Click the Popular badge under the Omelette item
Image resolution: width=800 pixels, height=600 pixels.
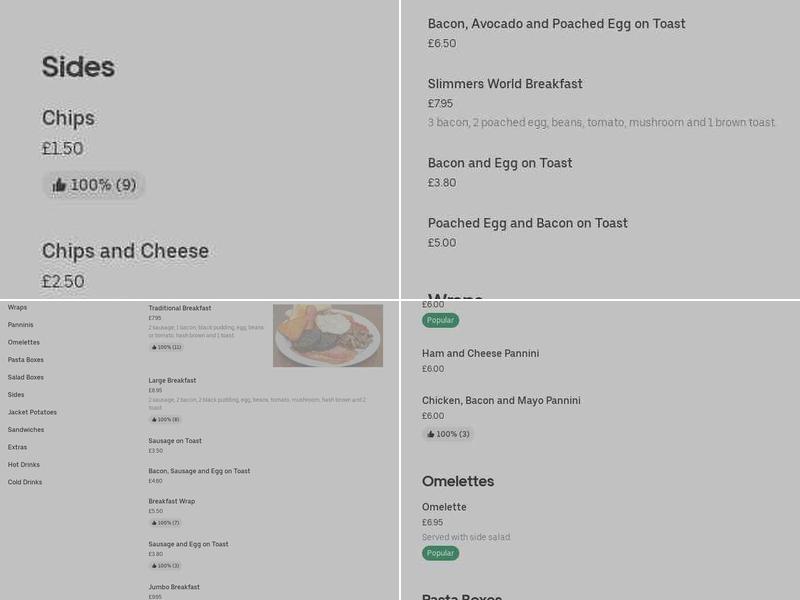pos(440,552)
